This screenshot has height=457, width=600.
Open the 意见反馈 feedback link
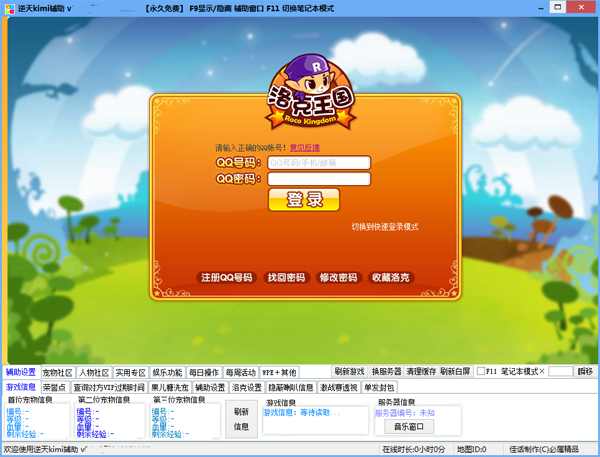(305, 148)
